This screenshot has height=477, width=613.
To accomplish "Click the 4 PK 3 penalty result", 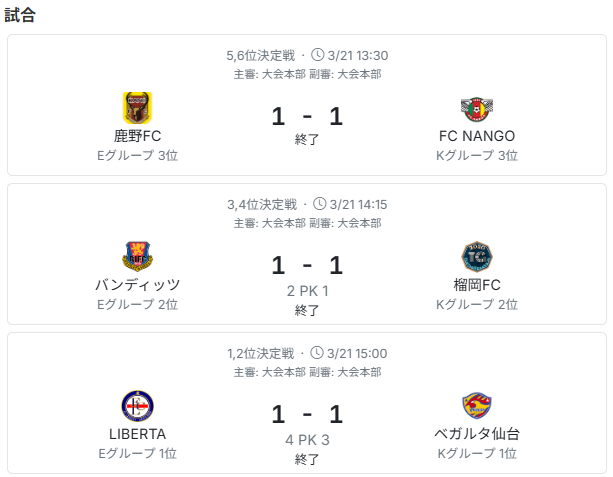I will [307, 439].
